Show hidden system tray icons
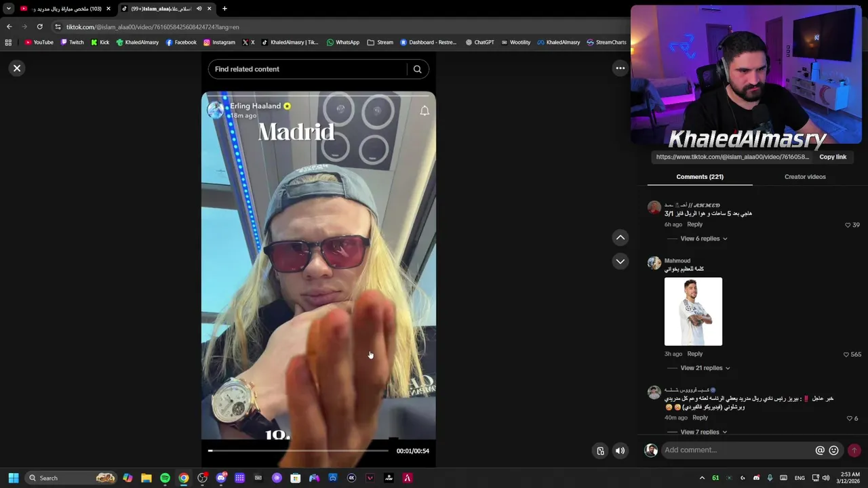 pyautogui.click(x=702, y=479)
